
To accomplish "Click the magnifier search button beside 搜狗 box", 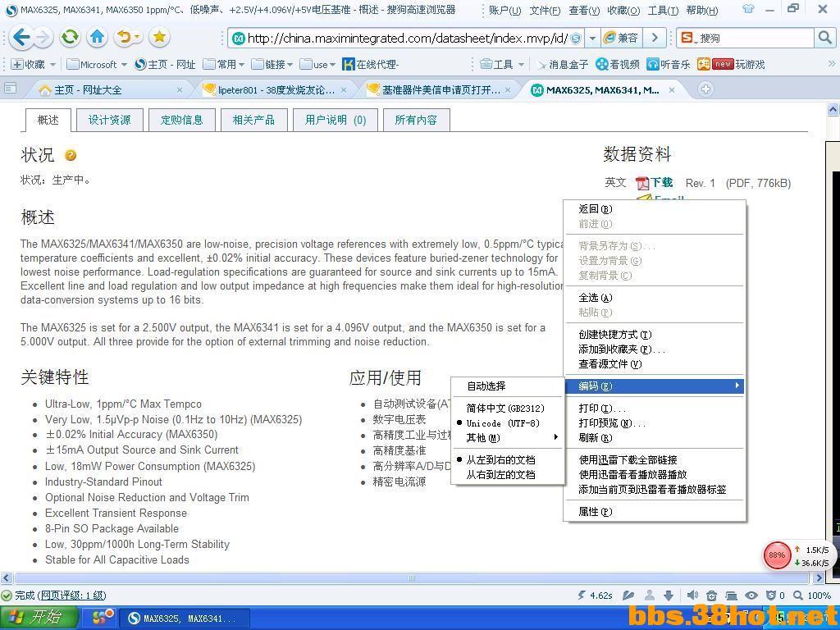I will click(x=824, y=38).
